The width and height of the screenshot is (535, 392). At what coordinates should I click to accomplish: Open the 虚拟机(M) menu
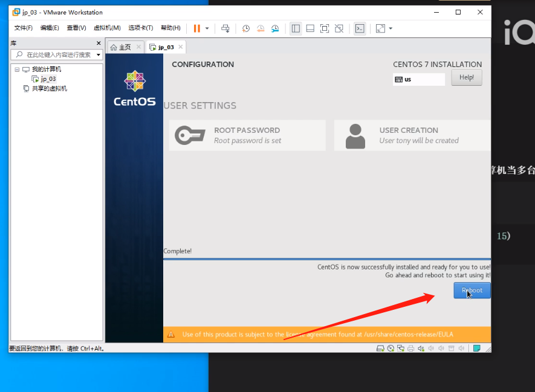(x=107, y=28)
